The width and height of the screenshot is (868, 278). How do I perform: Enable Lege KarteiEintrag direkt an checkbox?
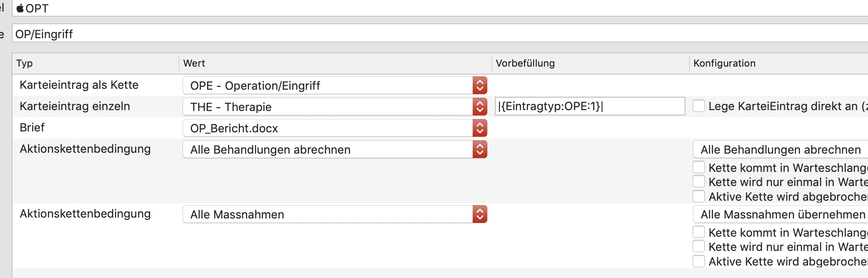[x=699, y=106]
